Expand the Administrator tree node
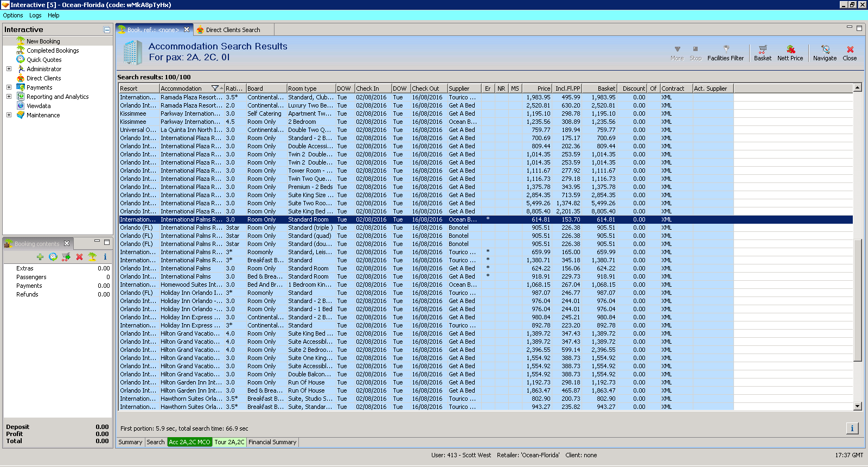The width and height of the screenshot is (868, 467). click(x=9, y=69)
